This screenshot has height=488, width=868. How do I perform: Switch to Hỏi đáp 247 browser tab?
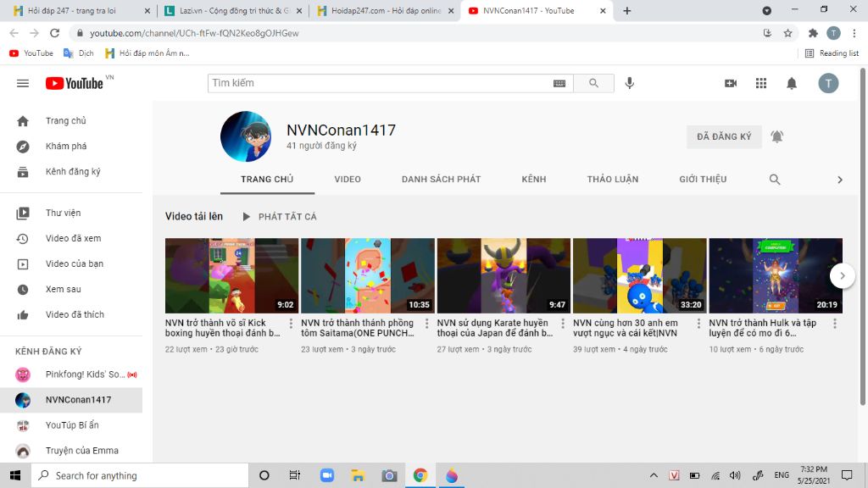81,10
